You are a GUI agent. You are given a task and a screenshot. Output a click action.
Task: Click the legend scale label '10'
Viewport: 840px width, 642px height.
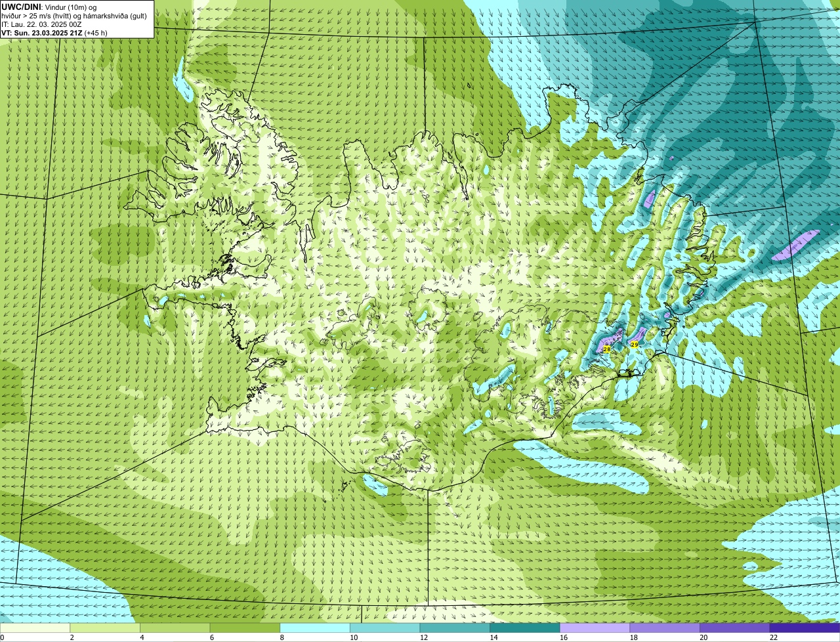pyautogui.click(x=354, y=637)
